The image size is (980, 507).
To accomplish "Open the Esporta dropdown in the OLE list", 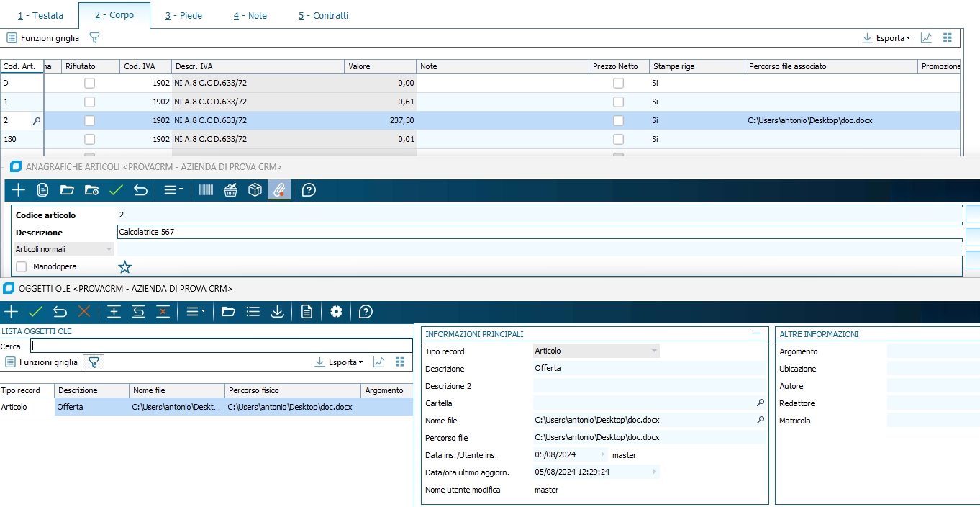I will [x=340, y=362].
